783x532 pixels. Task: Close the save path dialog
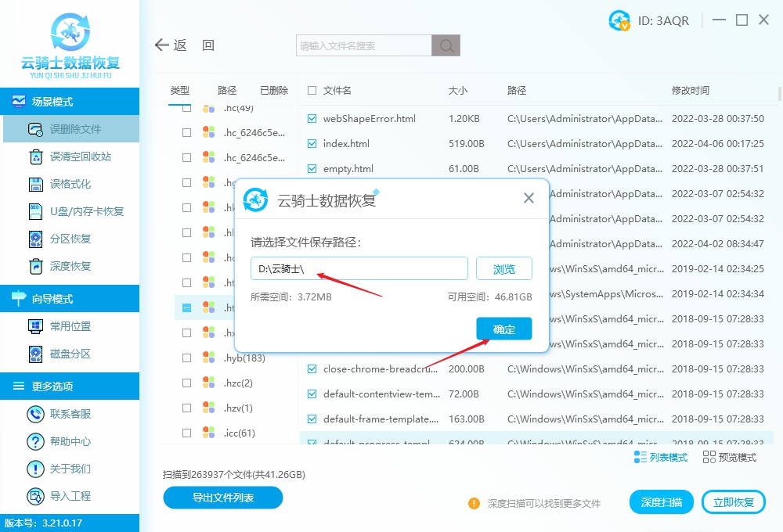529,198
